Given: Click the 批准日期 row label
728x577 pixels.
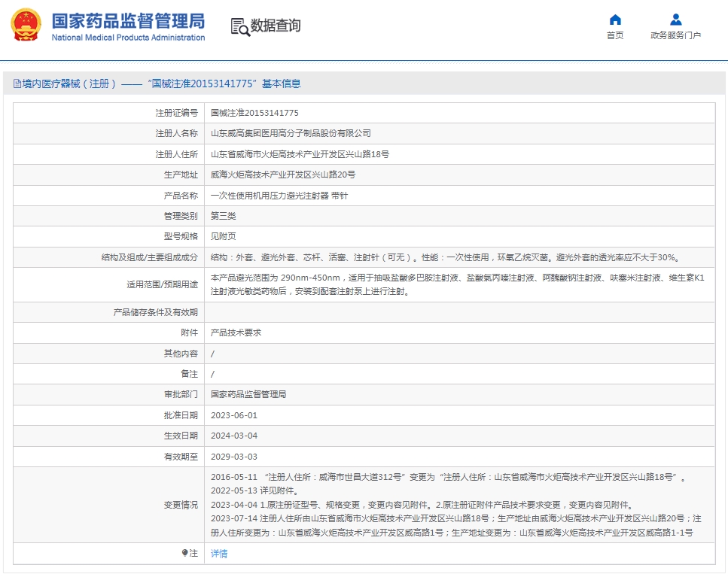Looking at the screenshot, I should point(181,415).
